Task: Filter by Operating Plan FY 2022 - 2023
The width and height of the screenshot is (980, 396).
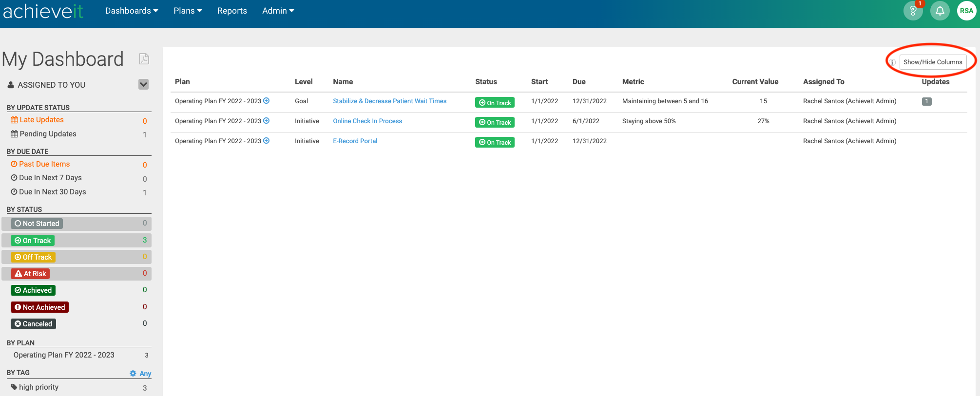Action: [x=64, y=355]
